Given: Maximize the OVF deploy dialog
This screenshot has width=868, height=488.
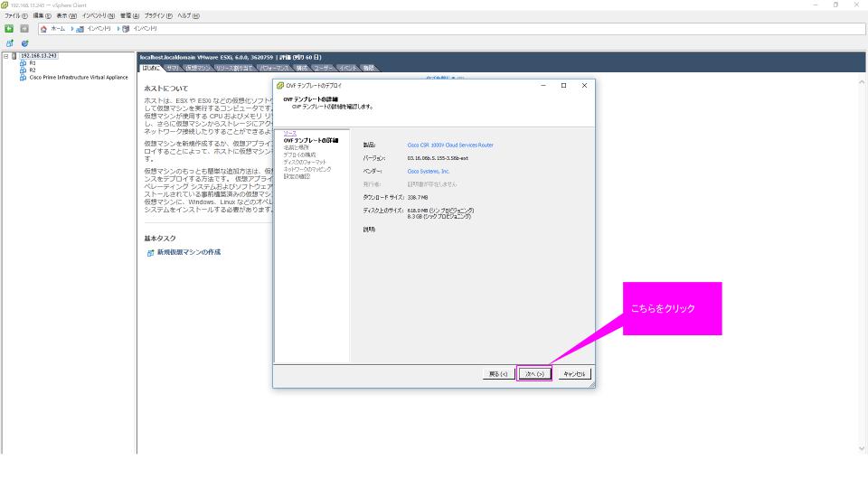Looking at the screenshot, I should pos(563,86).
